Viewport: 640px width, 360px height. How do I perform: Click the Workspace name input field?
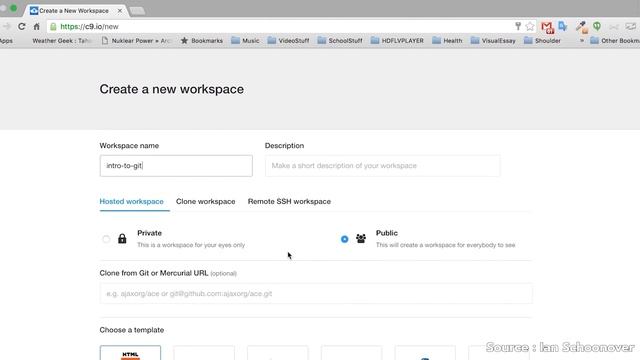176,166
